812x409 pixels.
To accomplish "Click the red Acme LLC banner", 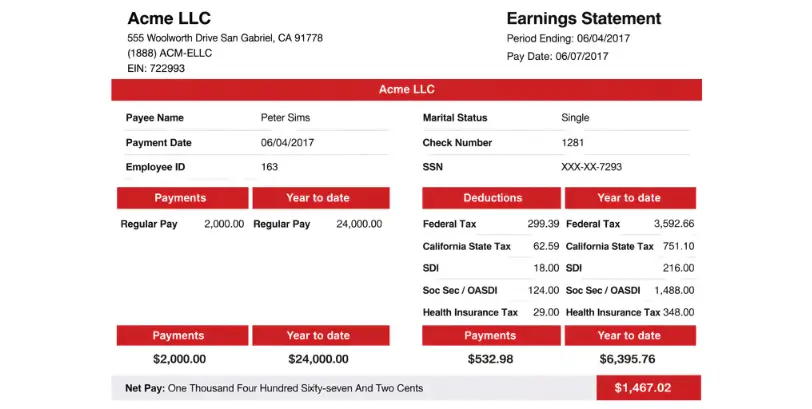I will (x=406, y=90).
